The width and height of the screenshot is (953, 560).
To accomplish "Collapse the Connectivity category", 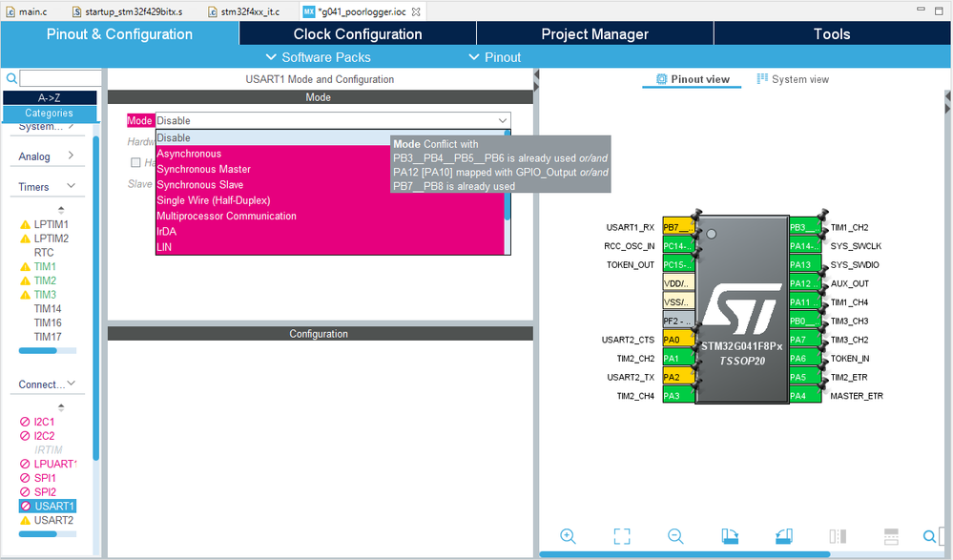I will click(x=72, y=384).
